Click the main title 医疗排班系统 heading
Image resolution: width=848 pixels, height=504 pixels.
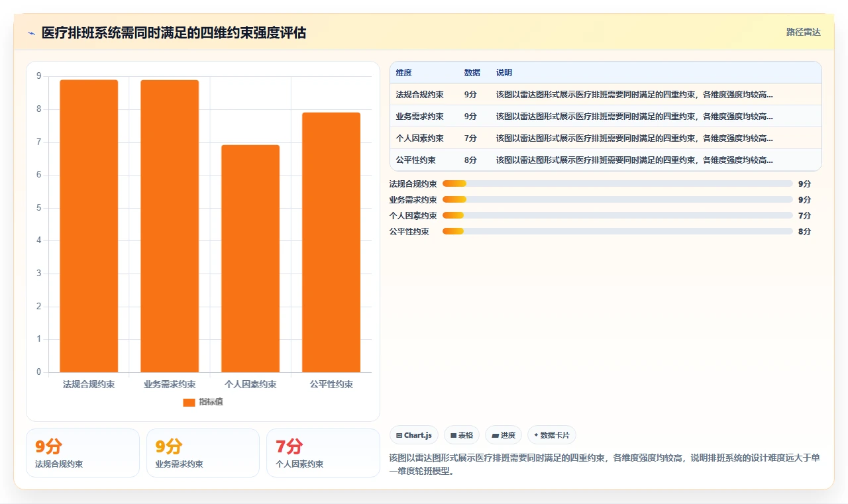click(x=174, y=33)
